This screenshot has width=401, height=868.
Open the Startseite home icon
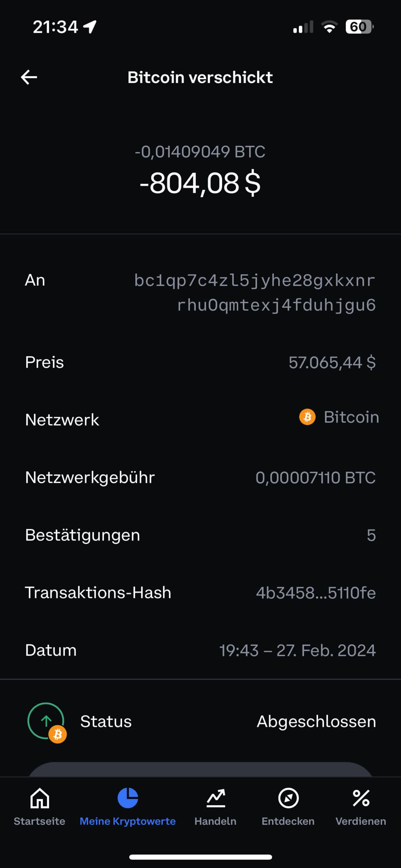tap(40, 798)
